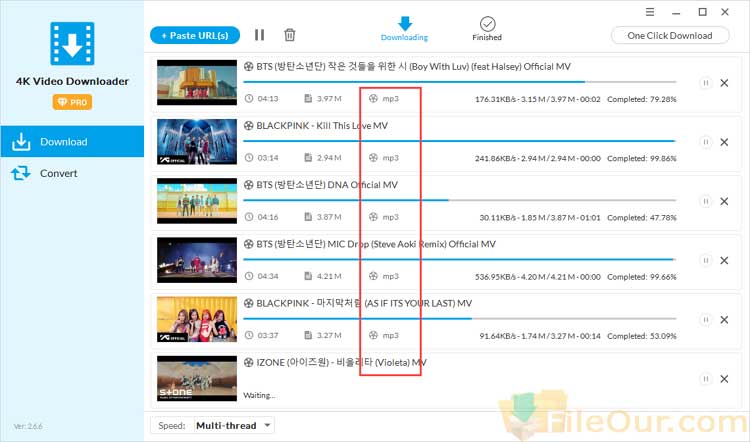
Task: Click the mp3 format icon for Kill This Love
Action: 373,158
